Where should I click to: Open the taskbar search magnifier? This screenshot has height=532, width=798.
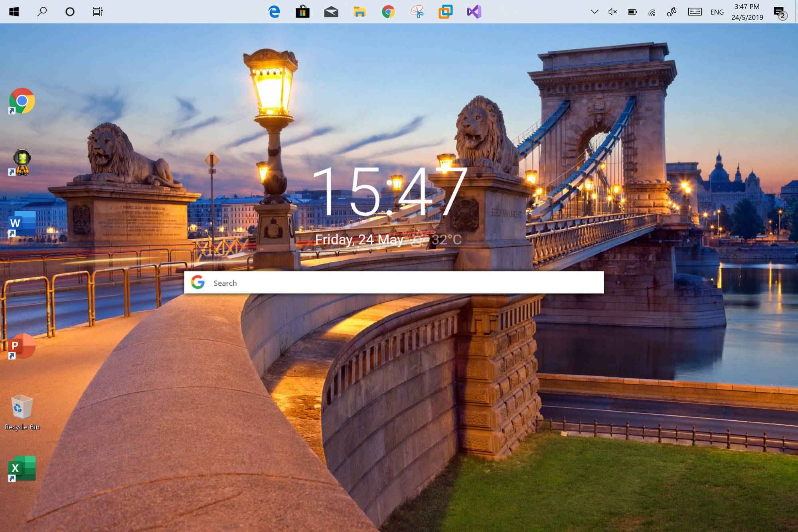42,12
